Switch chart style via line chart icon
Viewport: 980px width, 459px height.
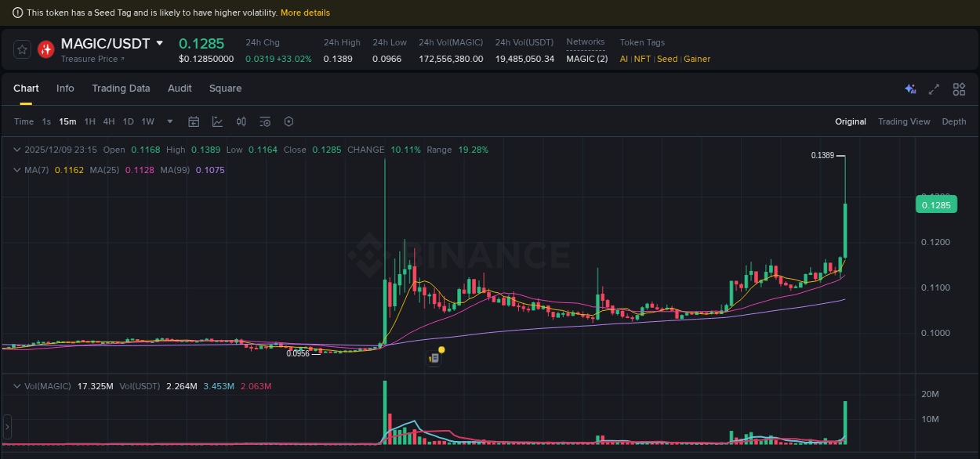coord(217,121)
